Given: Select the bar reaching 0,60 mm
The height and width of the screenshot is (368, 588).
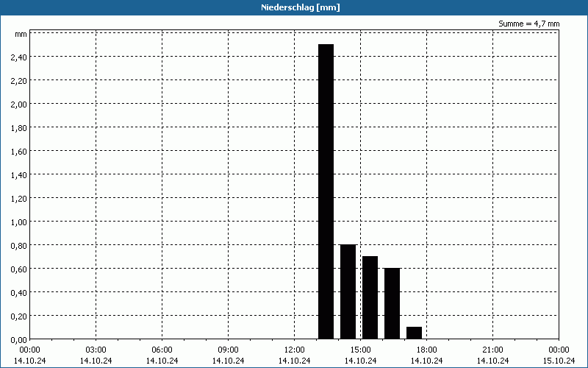Looking at the screenshot, I should (x=392, y=303).
